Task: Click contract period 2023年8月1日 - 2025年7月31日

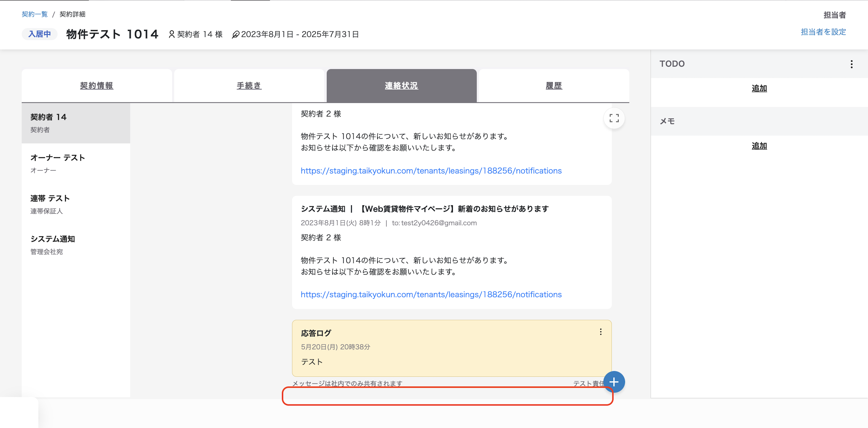Action: [x=300, y=34]
